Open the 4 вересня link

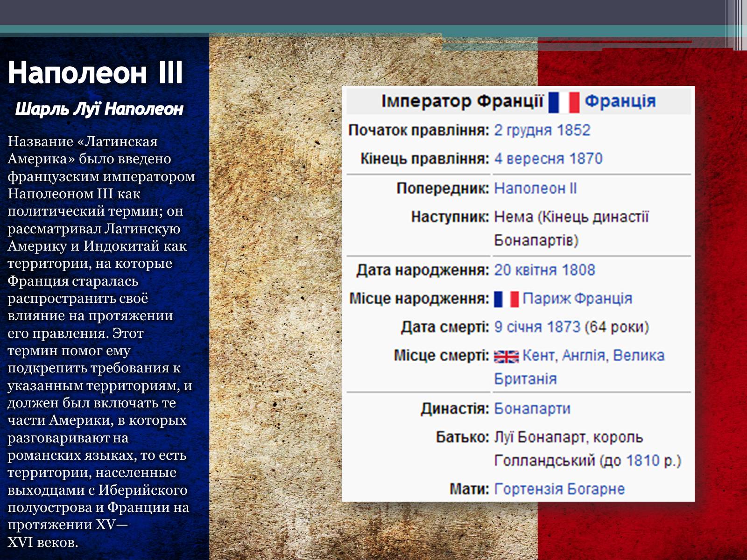pyautogui.click(x=528, y=159)
